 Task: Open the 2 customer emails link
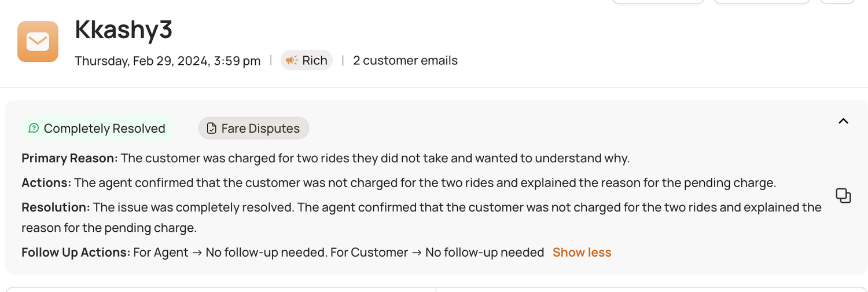click(405, 60)
